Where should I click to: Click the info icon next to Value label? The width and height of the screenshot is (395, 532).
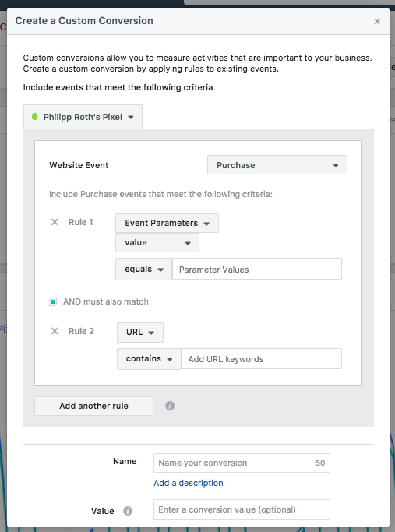pyautogui.click(x=128, y=511)
